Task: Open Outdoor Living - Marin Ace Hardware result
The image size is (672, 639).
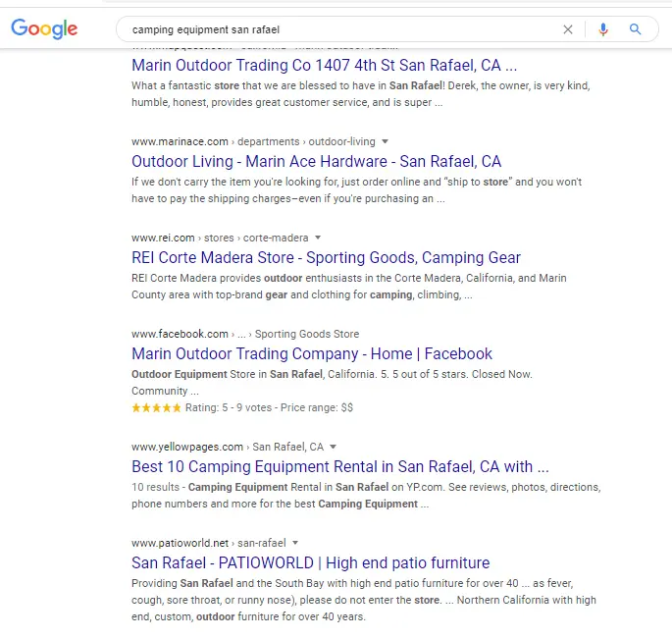Action: tap(316, 161)
